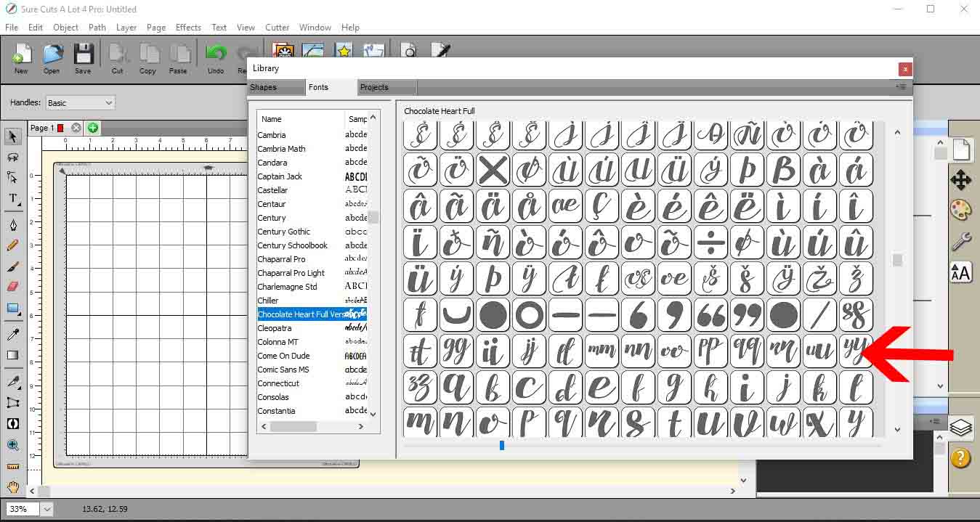Image resolution: width=980 pixels, height=522 pixels.
Task: Activate the Zoom magnifier tool
Action: click(x=12, y=445)
